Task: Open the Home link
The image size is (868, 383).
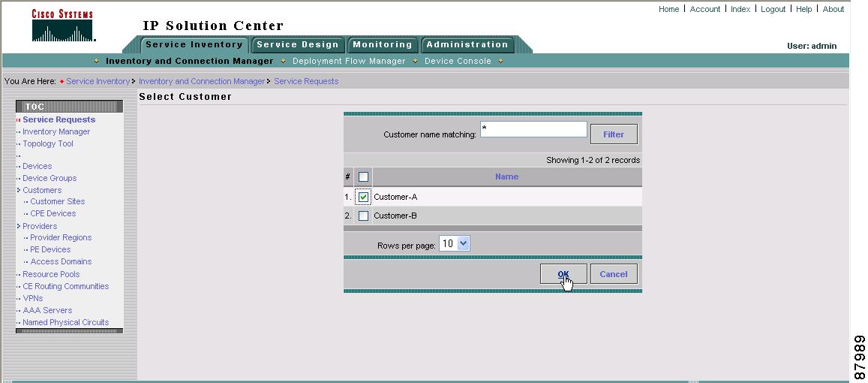Action: [668, 9]
